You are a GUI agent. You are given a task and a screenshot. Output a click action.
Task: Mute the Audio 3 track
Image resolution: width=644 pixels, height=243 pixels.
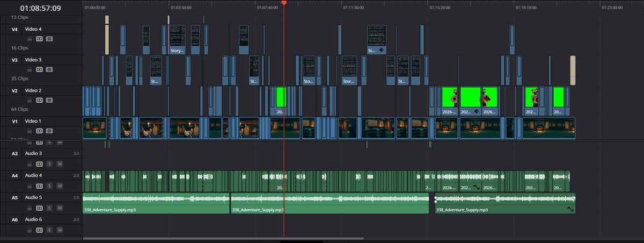pos(60,163)
